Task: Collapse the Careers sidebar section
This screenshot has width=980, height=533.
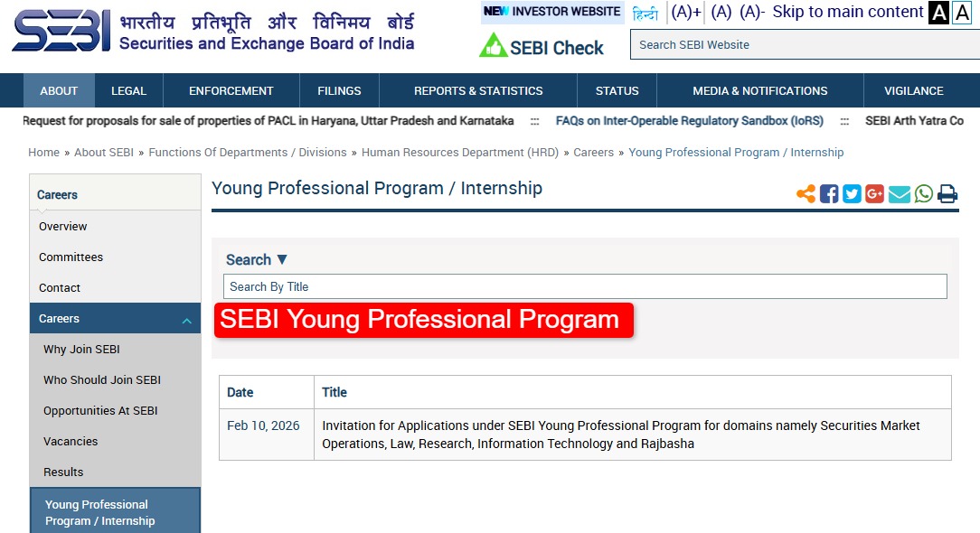Action: (x=186, y=320)
